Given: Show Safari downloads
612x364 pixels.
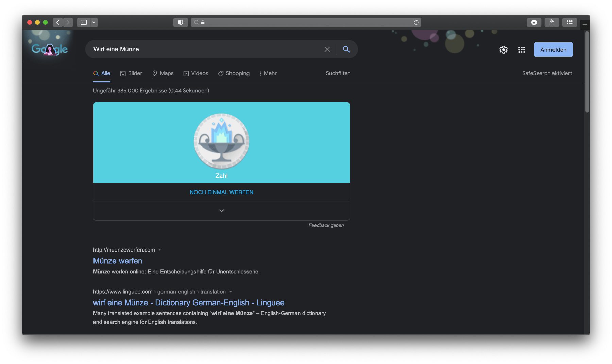Looking at the screenshot, I should (x=534, y=22).
